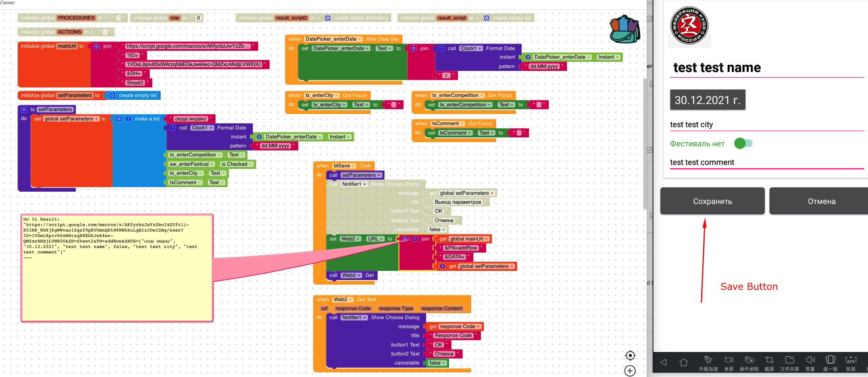Viewport: 868px width, 377px height.
Task: Click help icon on bottom get global setParameters
Action: point(442,266)
